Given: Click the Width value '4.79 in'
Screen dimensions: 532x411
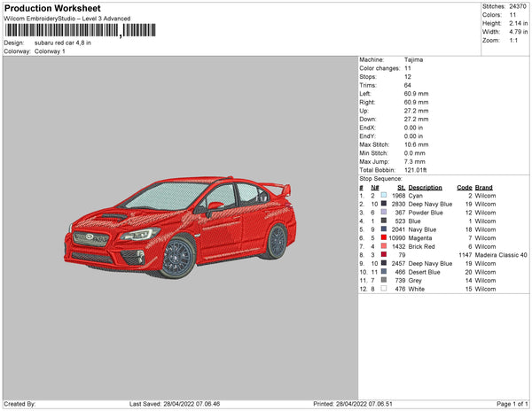Looking at the screenshot, I should pyautogui.click(x=519, y=32).
